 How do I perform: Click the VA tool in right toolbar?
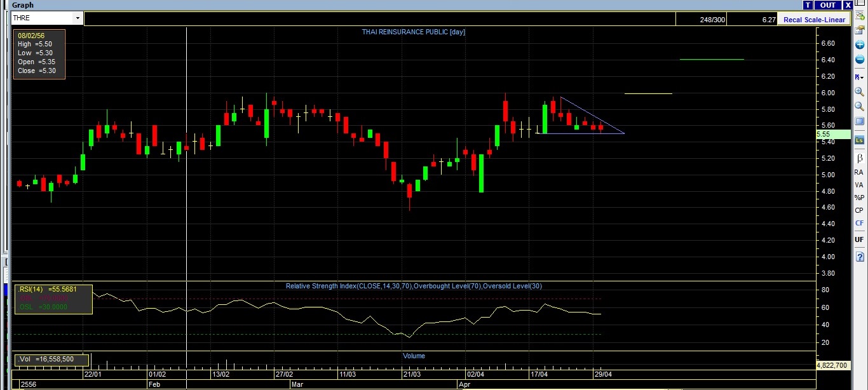pos(859,185)
